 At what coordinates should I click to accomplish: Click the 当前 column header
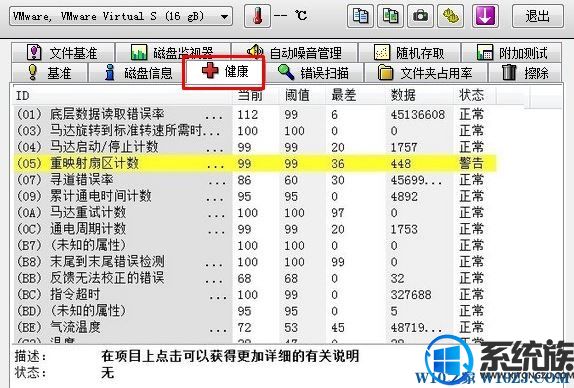(x=256, y=96)
